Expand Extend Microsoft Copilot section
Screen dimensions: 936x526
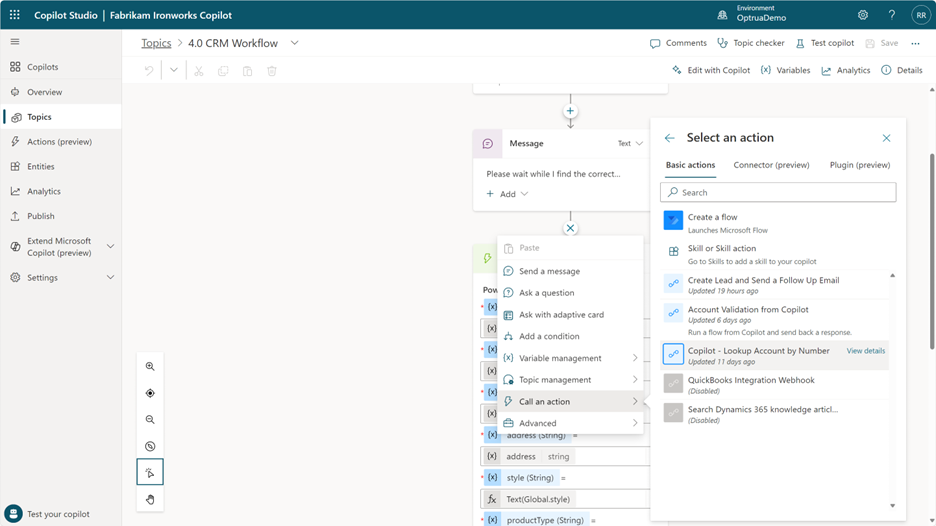[x=110, y=247]
